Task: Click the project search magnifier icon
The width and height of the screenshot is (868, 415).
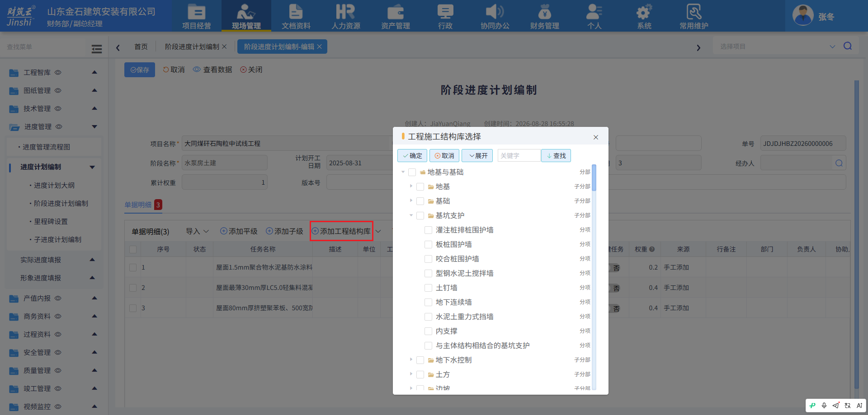Action: tap(848, 46)
